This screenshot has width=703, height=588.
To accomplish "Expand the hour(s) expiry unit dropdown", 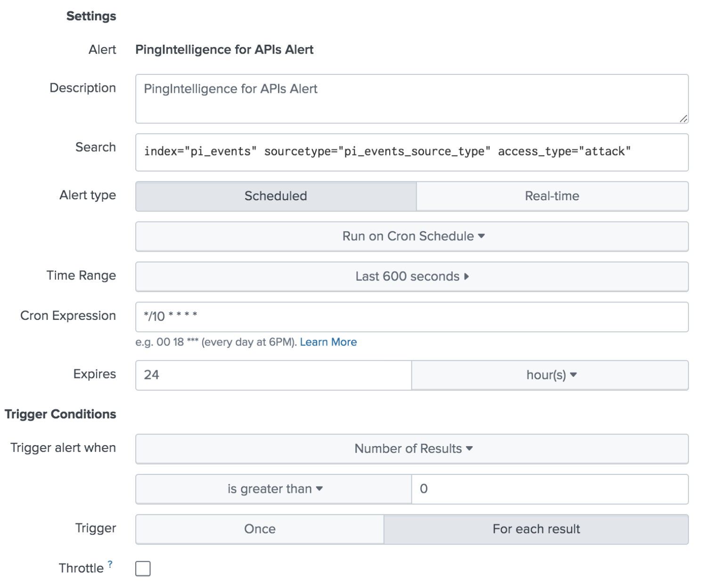I will (x=550, y=375).
